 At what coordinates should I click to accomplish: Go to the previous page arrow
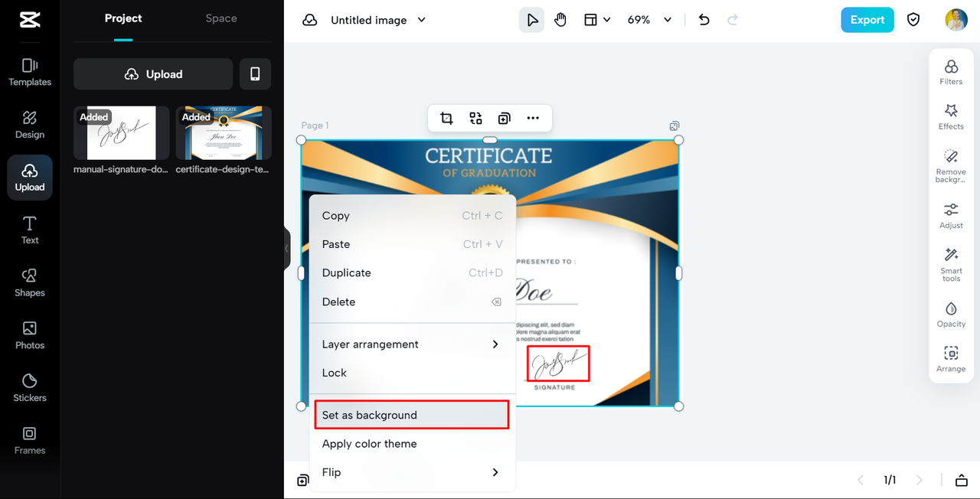point(861,481)
